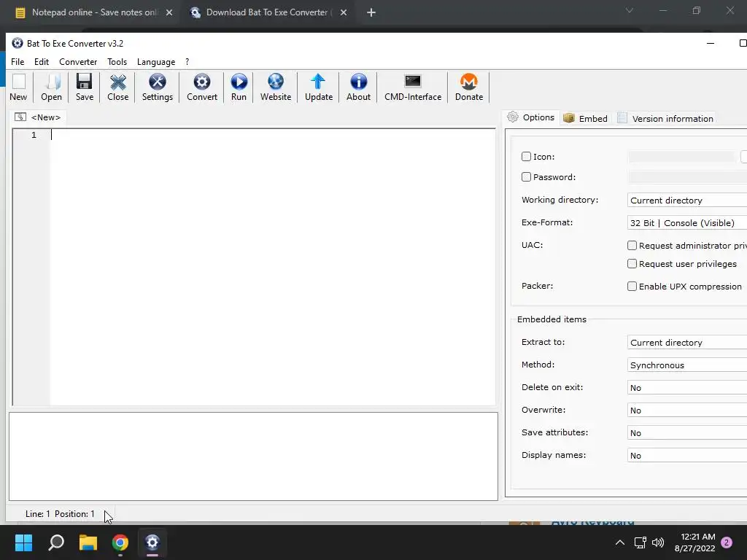Screen dimensions: 747x560
Task: Select the <New> editor tab
Action: (38, 117)
